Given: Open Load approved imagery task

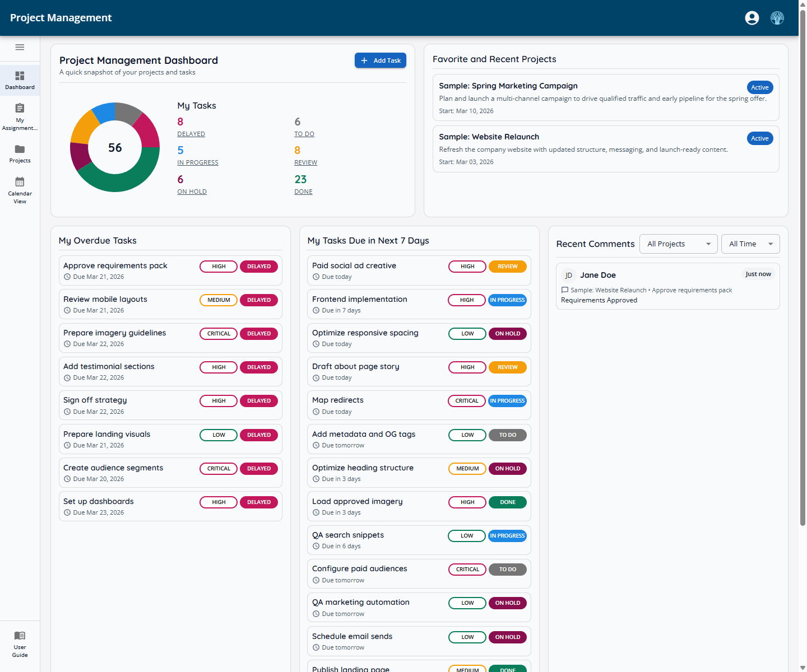Looking at the screenshot, I should click(419, 506).
